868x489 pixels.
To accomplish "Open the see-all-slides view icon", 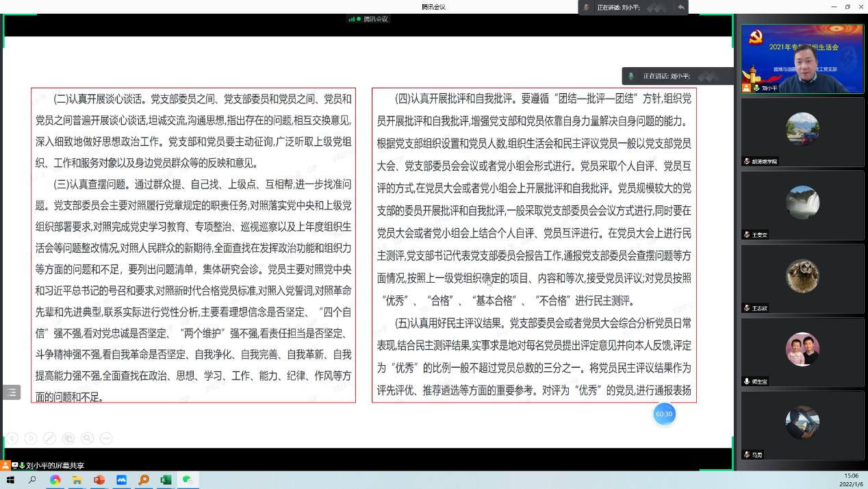I will click(x=68, y=438).
